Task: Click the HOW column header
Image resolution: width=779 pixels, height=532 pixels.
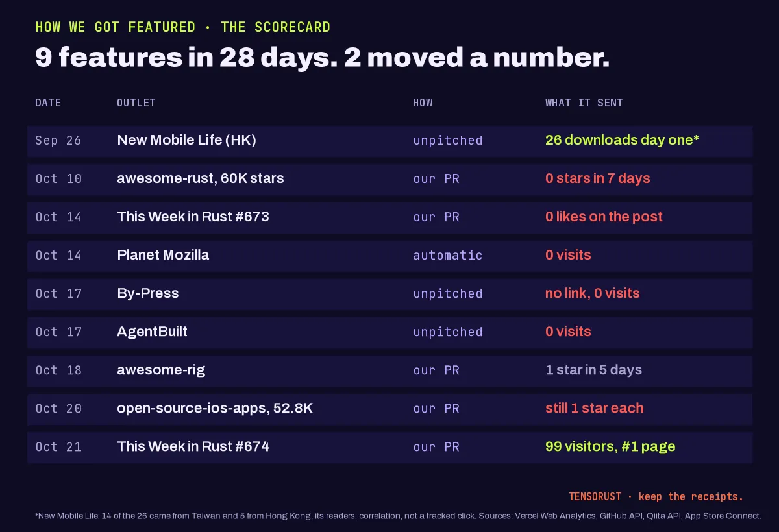Action: click(423, 103)
